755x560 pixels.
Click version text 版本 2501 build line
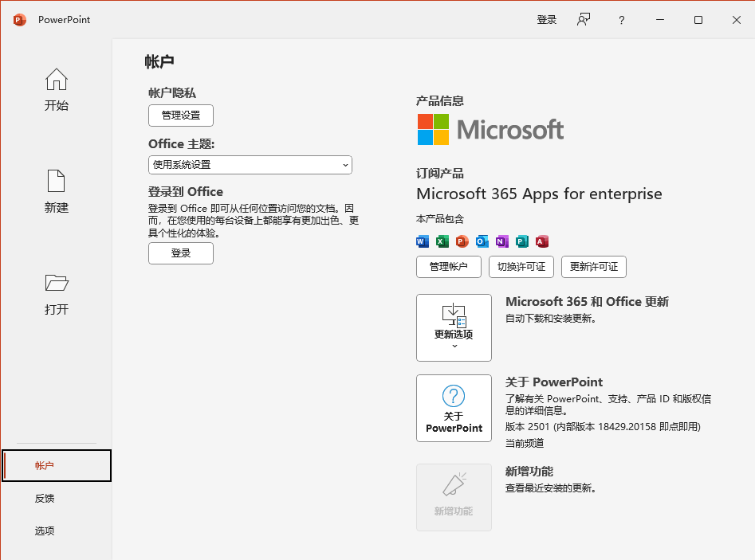click(x=603, y=427)
